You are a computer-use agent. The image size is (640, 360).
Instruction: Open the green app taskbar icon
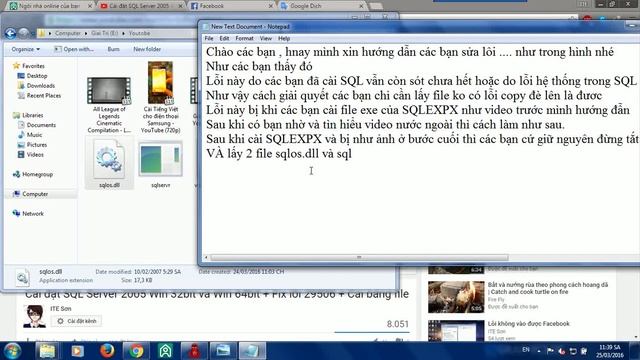click(x=165, y=351)
